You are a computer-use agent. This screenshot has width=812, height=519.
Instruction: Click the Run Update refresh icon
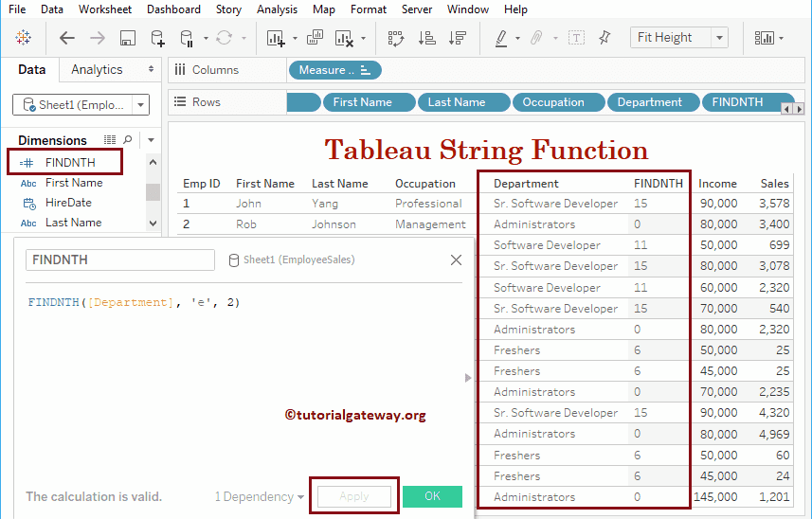pos(225,38)
